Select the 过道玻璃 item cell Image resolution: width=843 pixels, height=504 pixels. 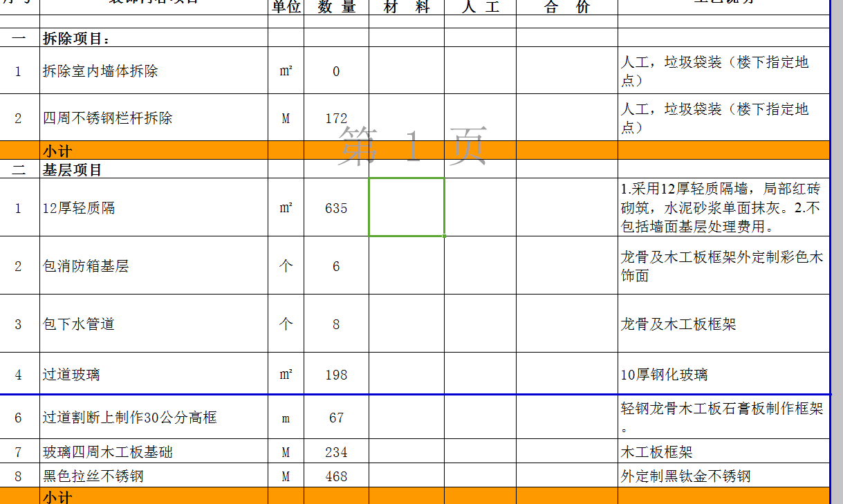154,375
